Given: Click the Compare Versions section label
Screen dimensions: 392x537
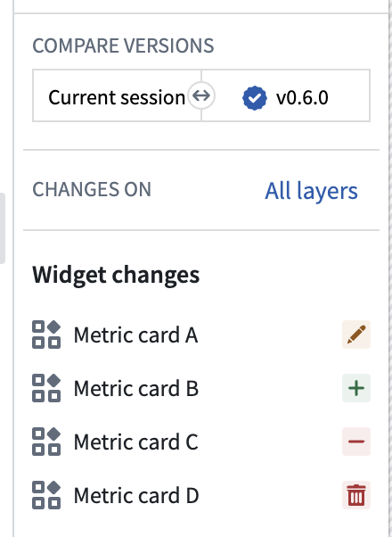Looking at the screenshot, I should 123,45.
